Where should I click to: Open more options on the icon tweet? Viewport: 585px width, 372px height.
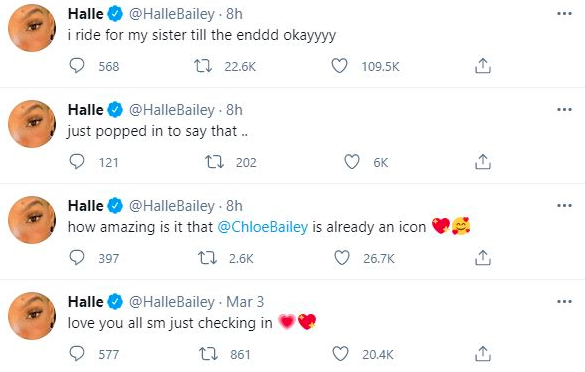(564, 206)
